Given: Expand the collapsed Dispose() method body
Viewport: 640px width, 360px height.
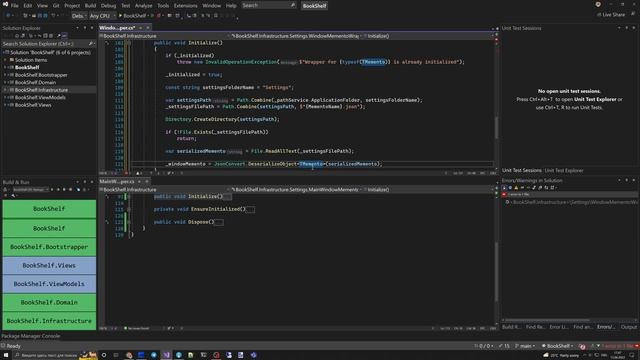Looking at the screenshot, I should click(x=219, y=222).
